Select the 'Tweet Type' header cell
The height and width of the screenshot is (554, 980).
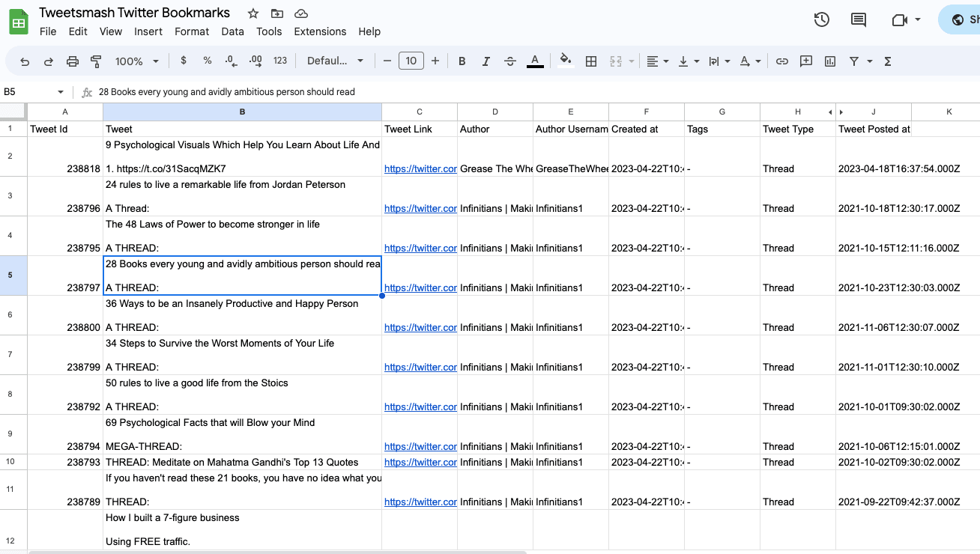click(x=798, y=129)
